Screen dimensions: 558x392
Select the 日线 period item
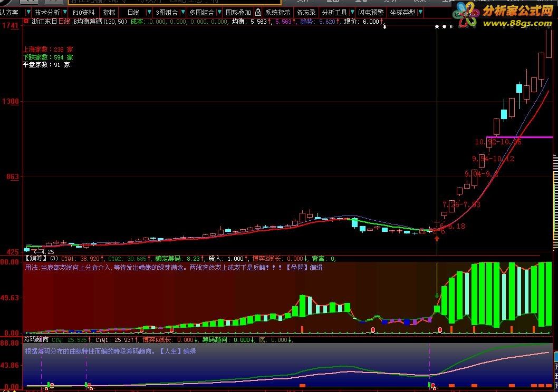tap(133, 13)
